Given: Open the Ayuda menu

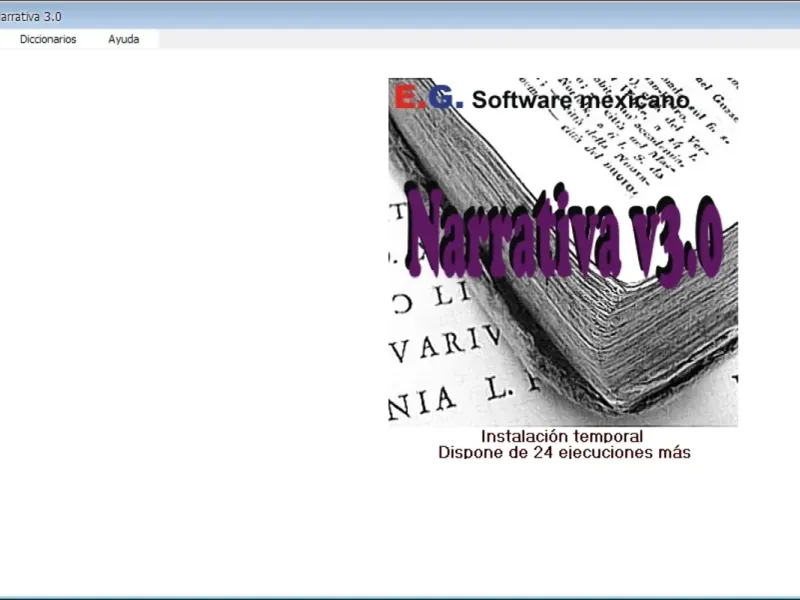Looking at the screenshot, I should click(123, 39).
